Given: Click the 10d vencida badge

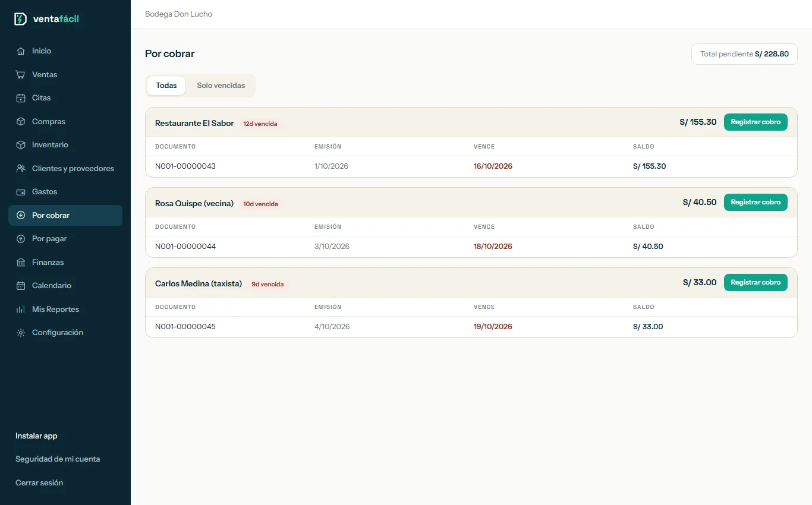Looking at the screenshot, I should (260, 204).
